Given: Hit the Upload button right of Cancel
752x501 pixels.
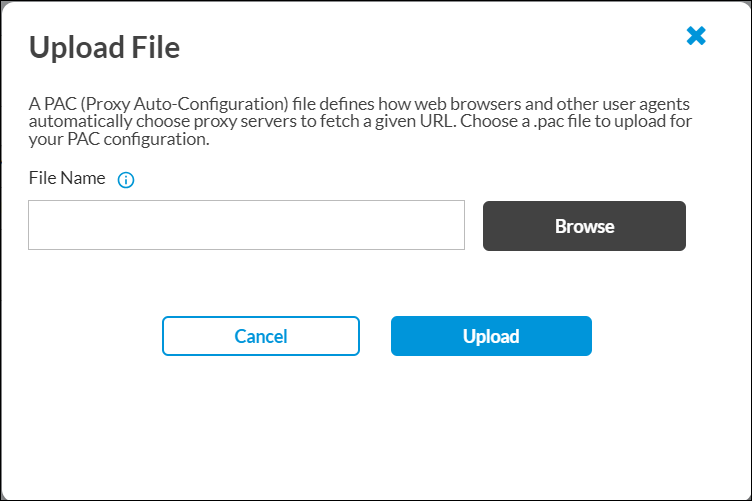Looking at the screenshot, I should click(x=491, y=336).
